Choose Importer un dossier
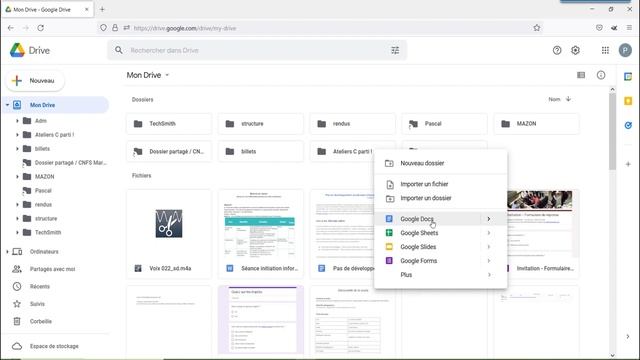640x360 pixels. pyautogui.click(x=440, y=198)
